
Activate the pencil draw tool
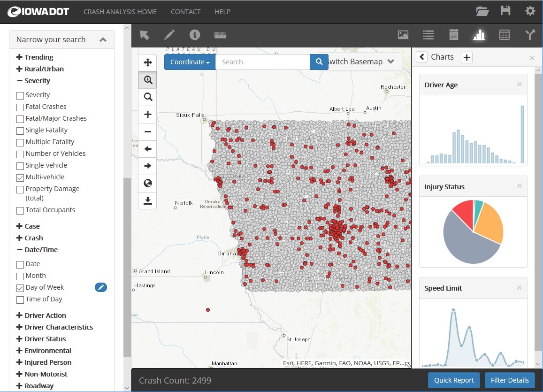pos(169,35)
